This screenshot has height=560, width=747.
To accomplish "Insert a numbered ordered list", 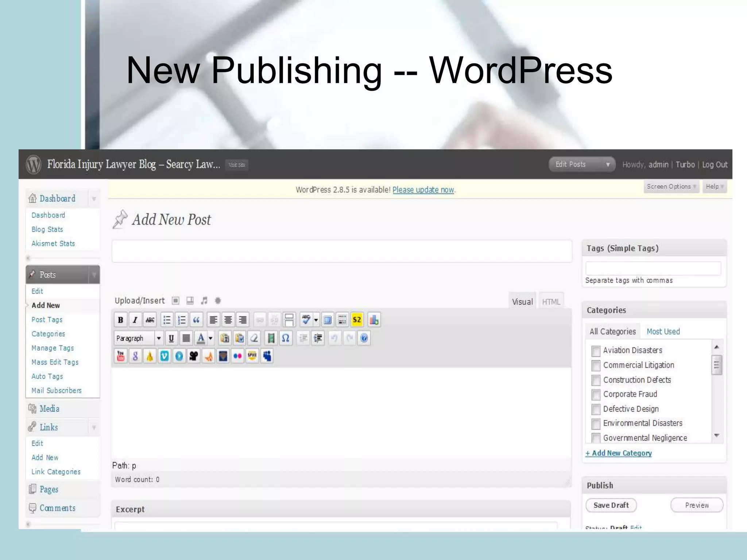I will [x=181, y=320].
